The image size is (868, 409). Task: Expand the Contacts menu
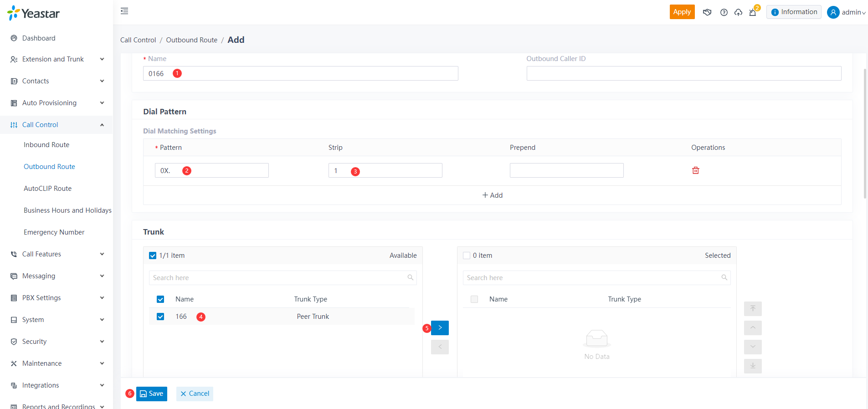pos(56,81)
